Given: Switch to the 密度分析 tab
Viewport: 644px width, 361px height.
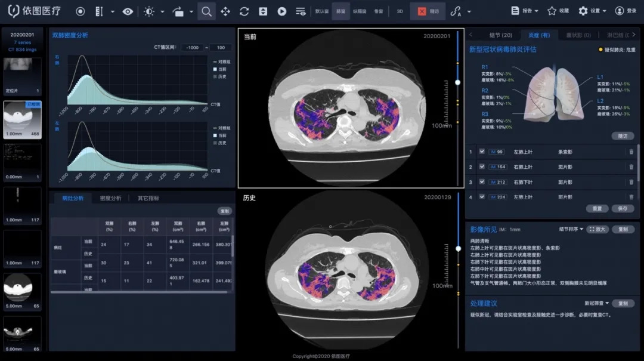Looking at the screenshot, I should pos(110,198).
